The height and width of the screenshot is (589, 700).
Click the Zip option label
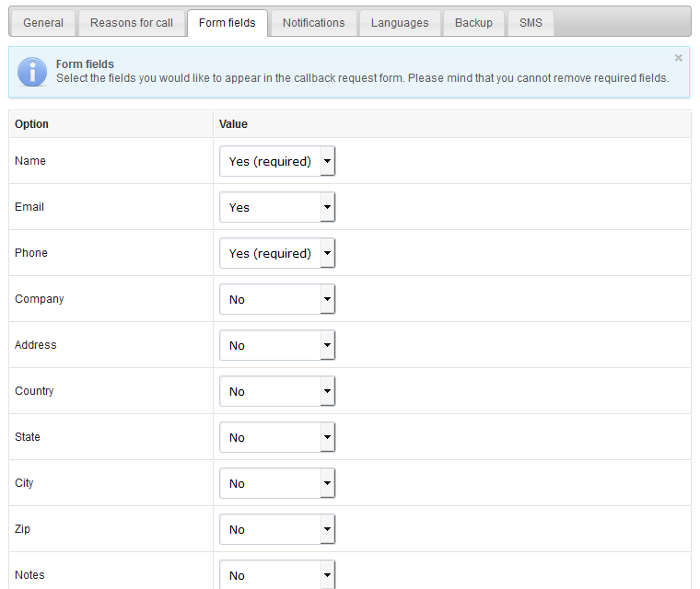coord(23,529)
